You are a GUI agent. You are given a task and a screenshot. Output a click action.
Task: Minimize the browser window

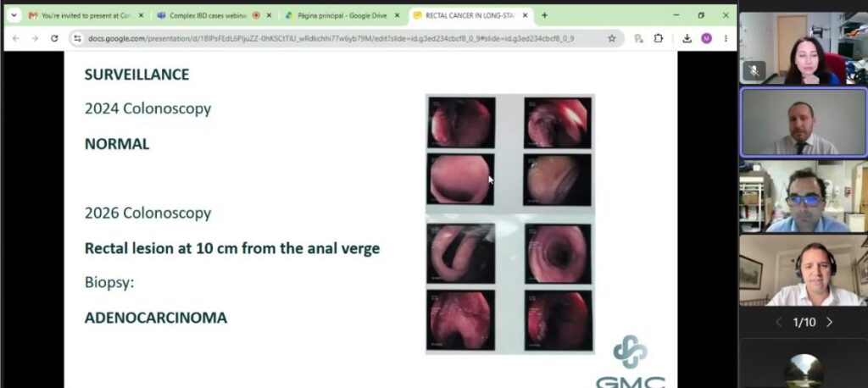[676, 15]
